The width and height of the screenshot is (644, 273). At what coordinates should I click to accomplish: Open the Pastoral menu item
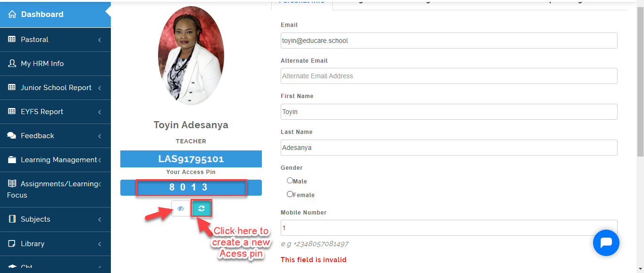coord(55,40)
